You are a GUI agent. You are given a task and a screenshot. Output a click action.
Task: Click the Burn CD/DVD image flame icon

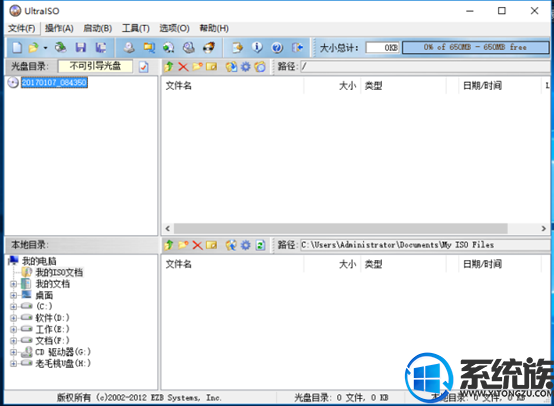(209, 47)
